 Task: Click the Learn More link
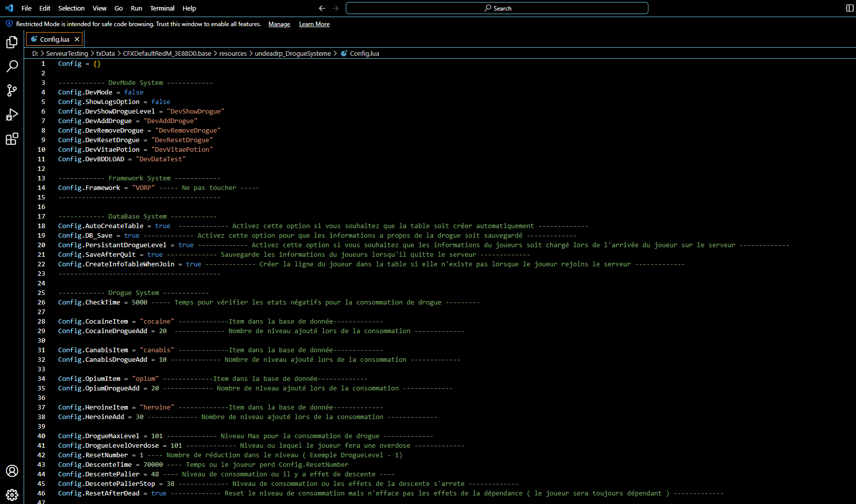click(314, 24)
